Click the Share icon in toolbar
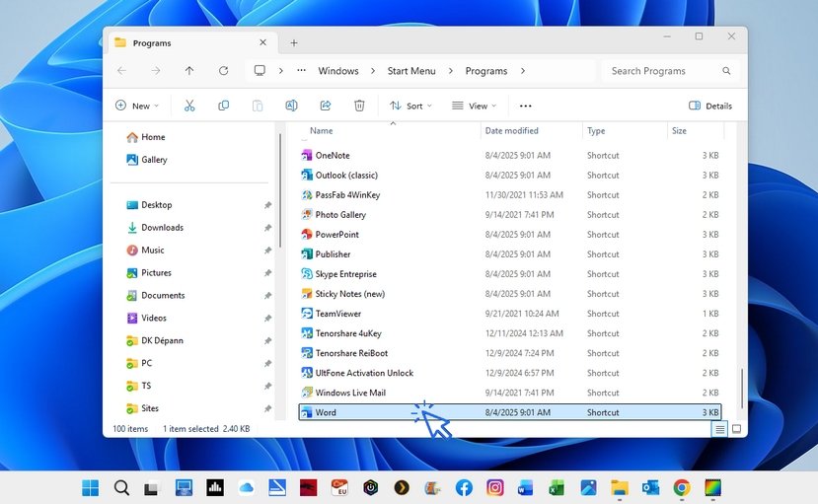Screen dimensions: 818x504 [326, 106]
